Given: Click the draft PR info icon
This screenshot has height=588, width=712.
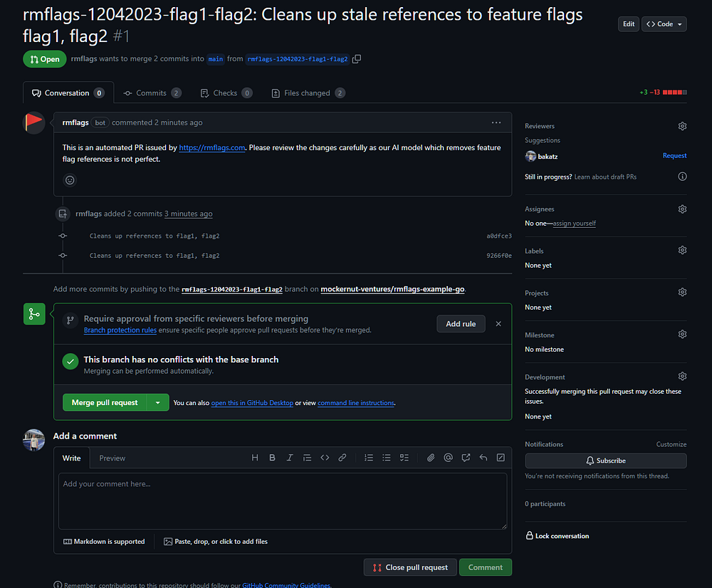Looking at the screenshot, I should (x=682, y=177).
